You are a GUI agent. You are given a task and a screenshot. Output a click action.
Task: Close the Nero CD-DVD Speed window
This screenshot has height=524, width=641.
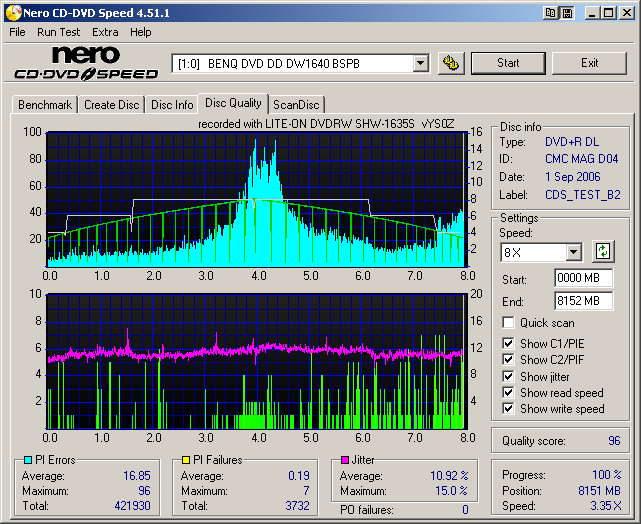point(626,13)
